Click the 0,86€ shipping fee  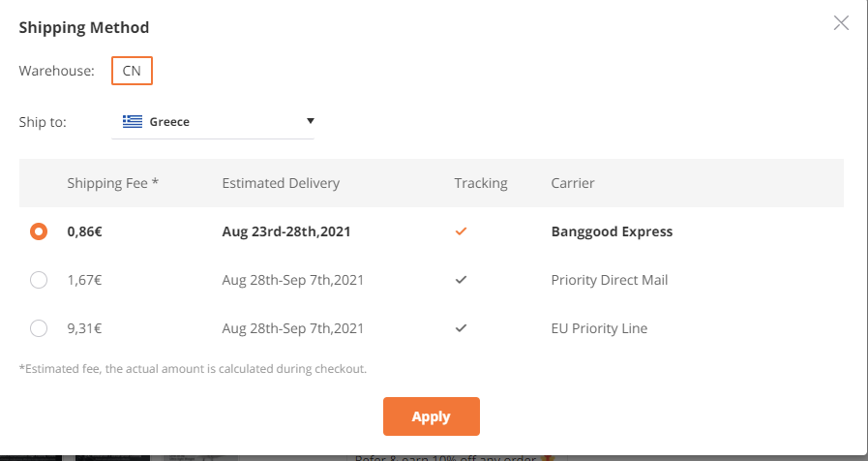85,231
